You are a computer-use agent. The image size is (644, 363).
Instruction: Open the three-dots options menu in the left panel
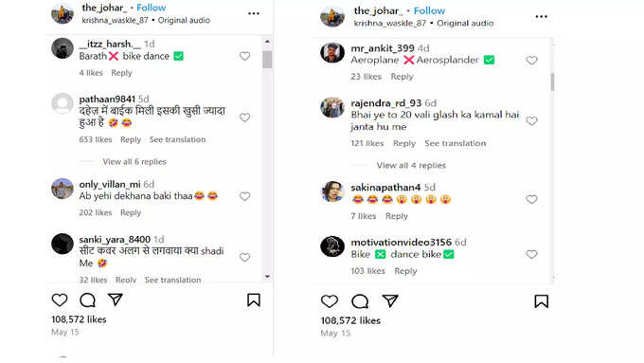tap(254, 13)
